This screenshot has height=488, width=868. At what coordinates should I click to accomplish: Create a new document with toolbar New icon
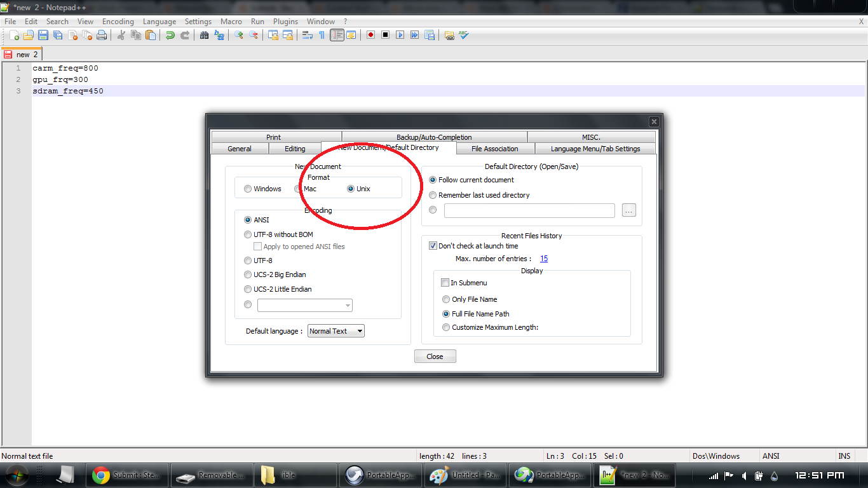tap(14, 36)
